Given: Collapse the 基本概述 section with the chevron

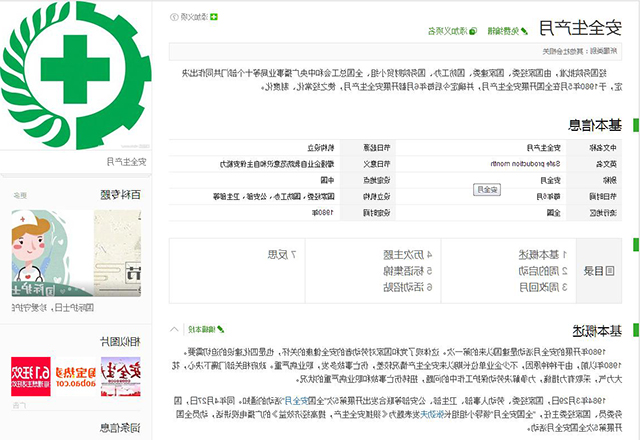Looking at the screenshot, I should pos(174,329).
